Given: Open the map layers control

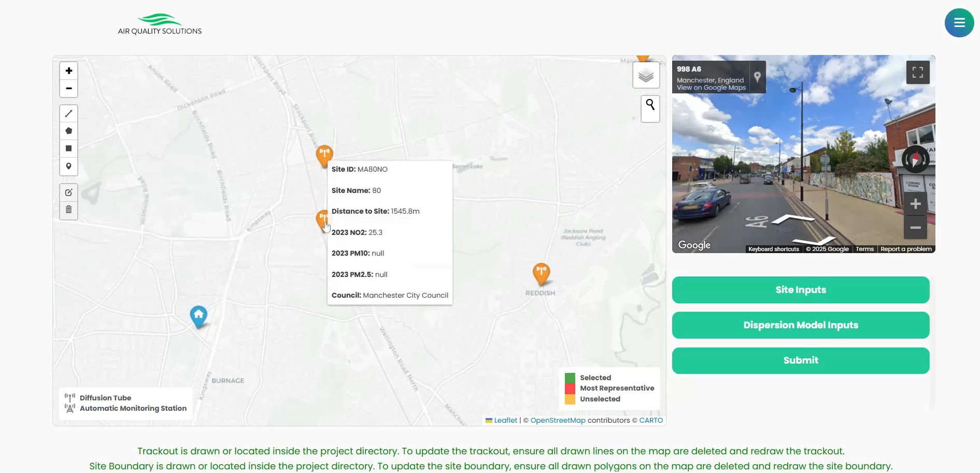Looking at the screenshot, I should tap(646, 76).
